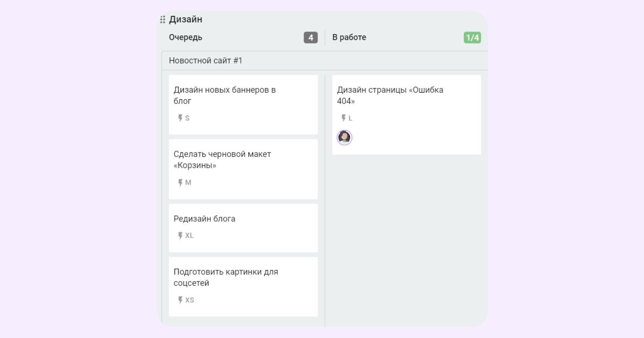644x338 pixels.
Task: Click the drag handle next to Дизайн
Action: (x=163, y=20)
